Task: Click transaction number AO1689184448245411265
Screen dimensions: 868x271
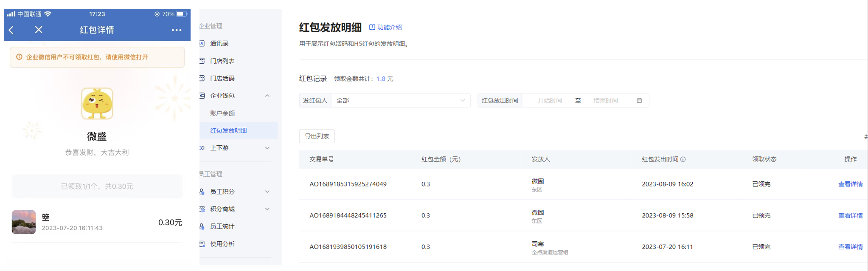Action: point(348,215)
